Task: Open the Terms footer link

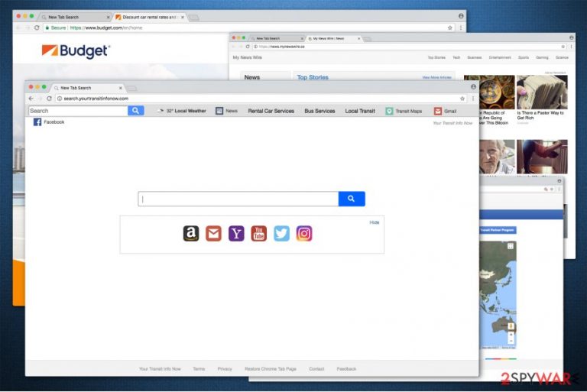Action: pos(199,369)
